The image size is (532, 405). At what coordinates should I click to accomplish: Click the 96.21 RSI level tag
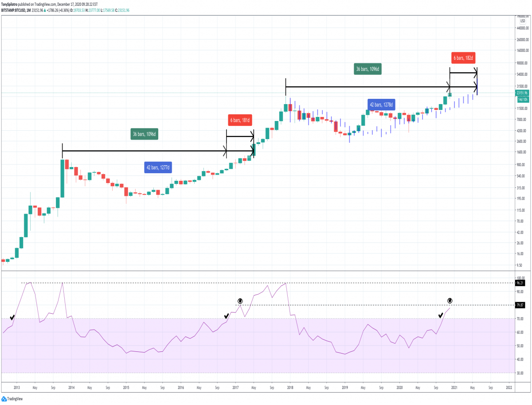[520, 283]
